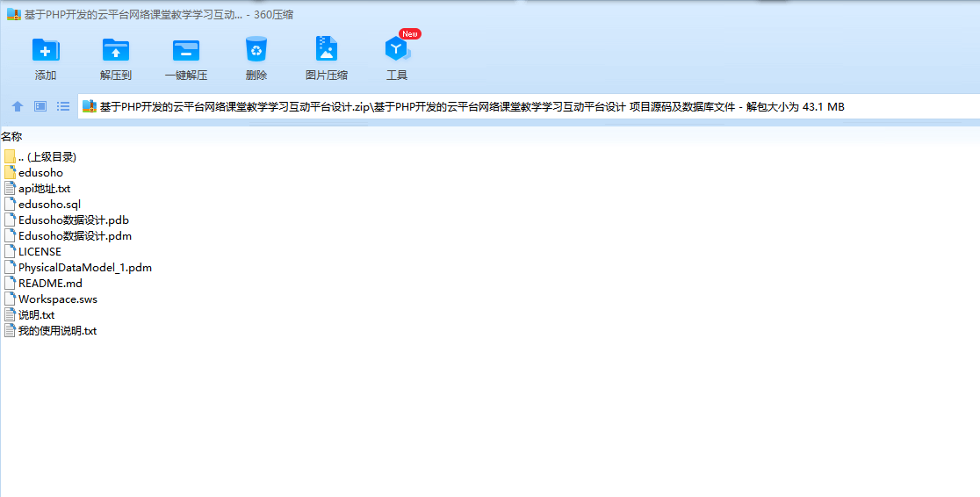Viewport: 980px width, 497px height.
Task: Click the file icon beside LICENSE
Action: click(10, 251)
